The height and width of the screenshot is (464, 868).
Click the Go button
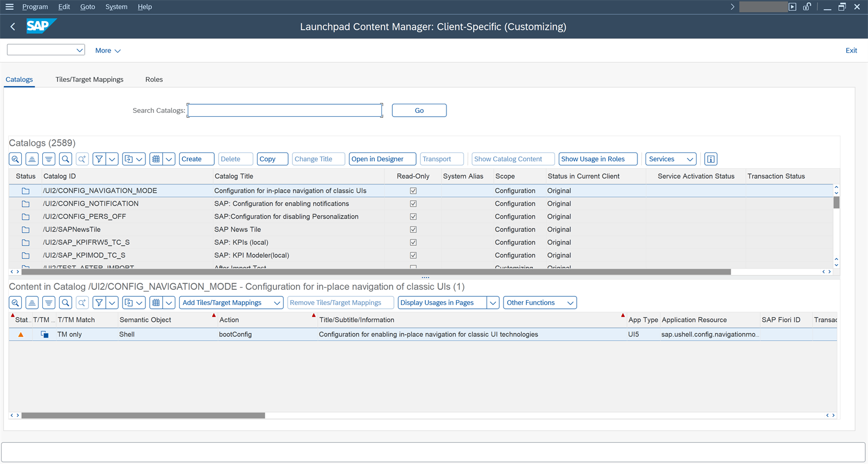pyautogui.click(x=419, y=110)
